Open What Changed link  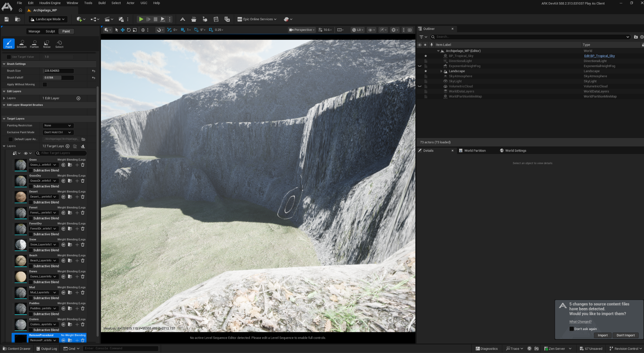[x=580, y=322]
